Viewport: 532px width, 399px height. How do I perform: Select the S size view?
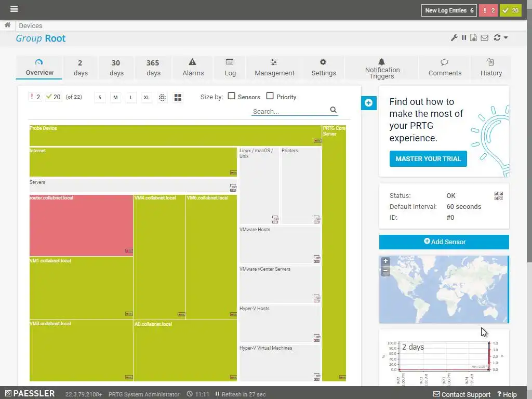(100, 98)
